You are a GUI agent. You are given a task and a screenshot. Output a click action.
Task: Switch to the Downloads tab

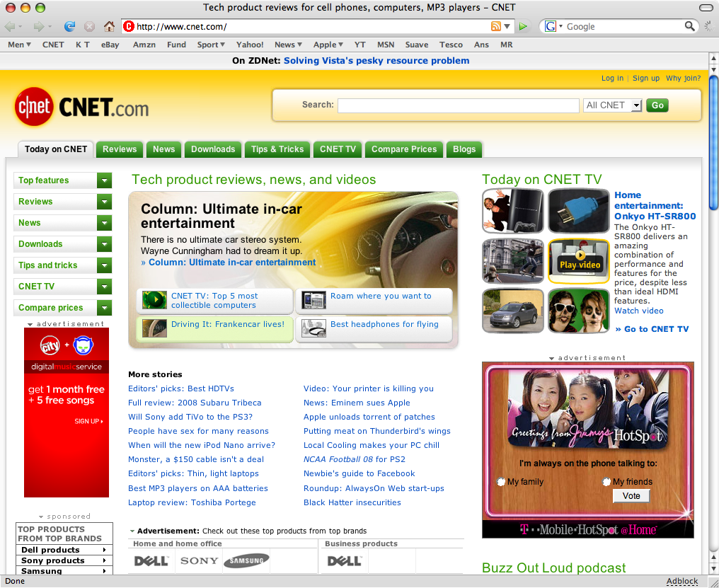[x=213, y=149]
